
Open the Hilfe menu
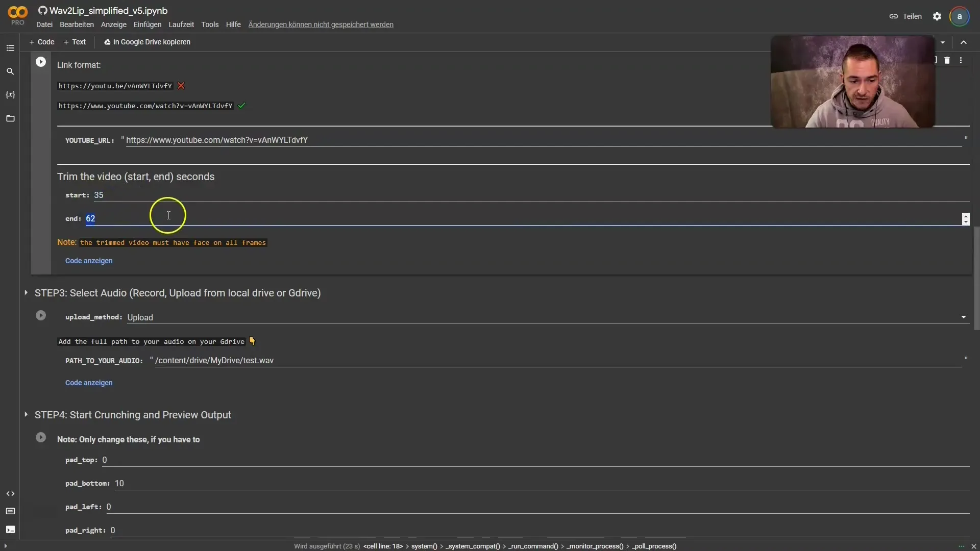pyautogui.click(x=233, y=24)
